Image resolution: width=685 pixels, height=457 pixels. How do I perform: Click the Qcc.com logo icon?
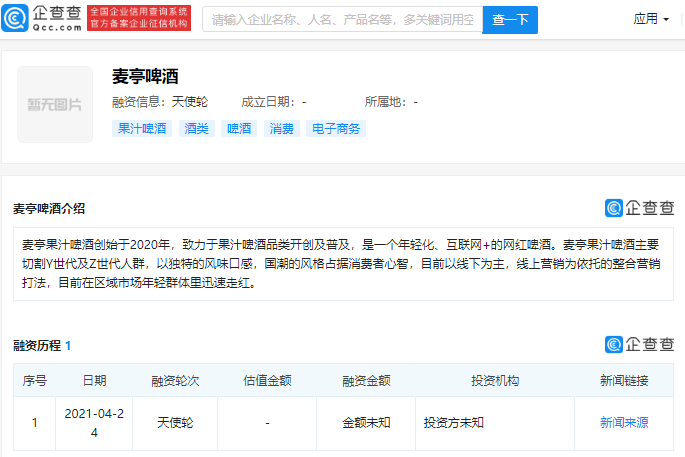coord(15,18)
